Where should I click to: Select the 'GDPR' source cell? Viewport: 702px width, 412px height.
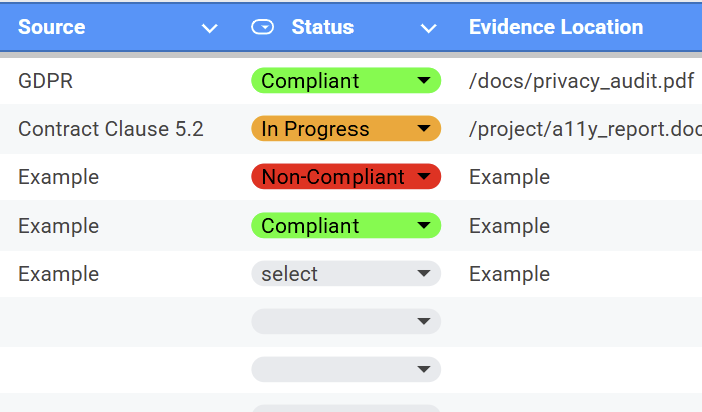point(45,81)
